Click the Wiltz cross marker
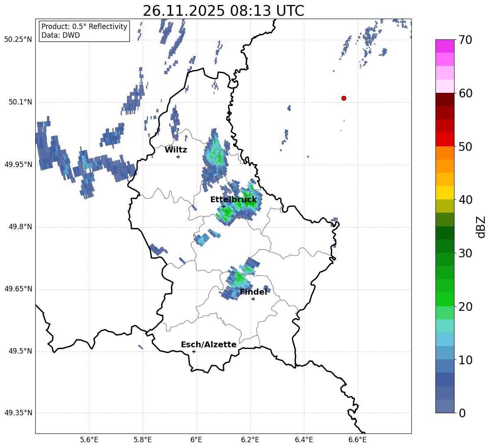Screen dimensions: 491x448 tap(178, 157)
